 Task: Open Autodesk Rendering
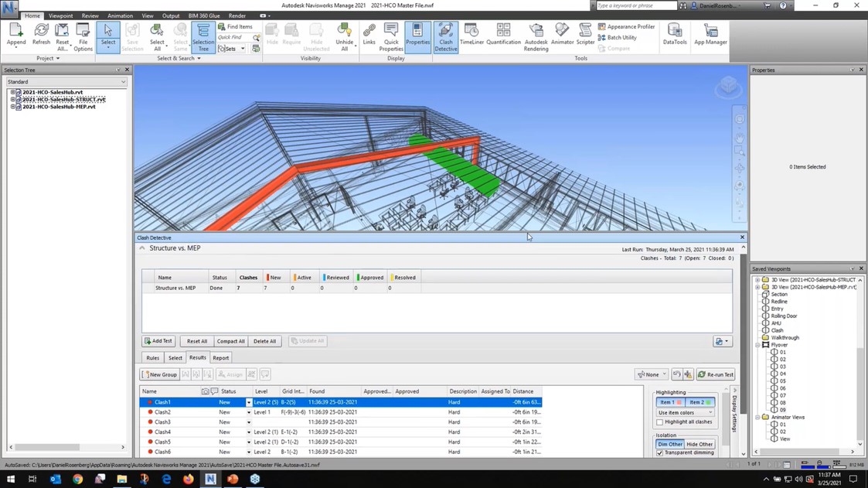pyautogui.click(x=536, y=37)
